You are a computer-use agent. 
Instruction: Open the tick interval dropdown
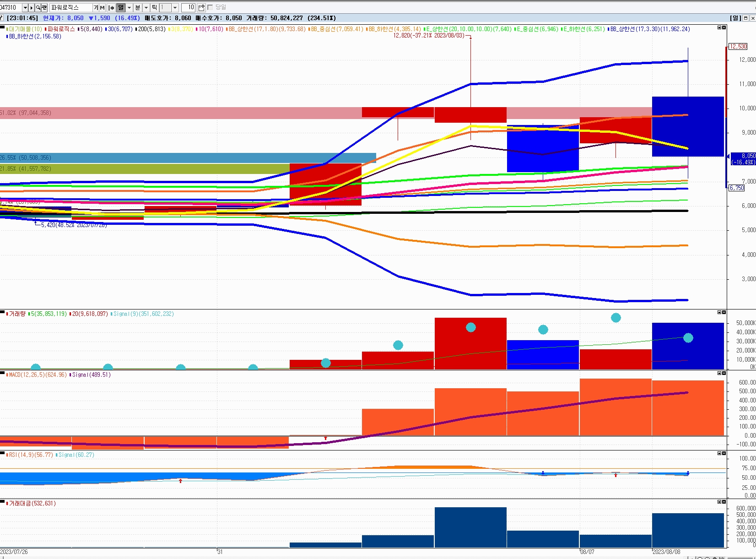(175, 7)
